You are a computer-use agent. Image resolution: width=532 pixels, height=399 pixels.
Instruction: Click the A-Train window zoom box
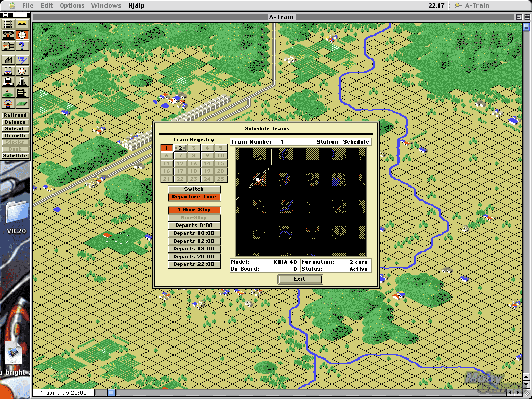point(519,17)
